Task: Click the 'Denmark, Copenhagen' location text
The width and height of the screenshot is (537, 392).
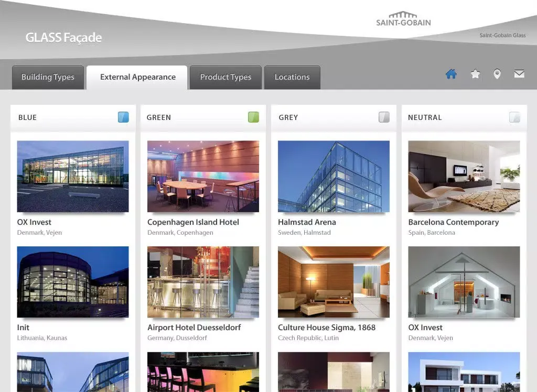Action: [180, 233]
